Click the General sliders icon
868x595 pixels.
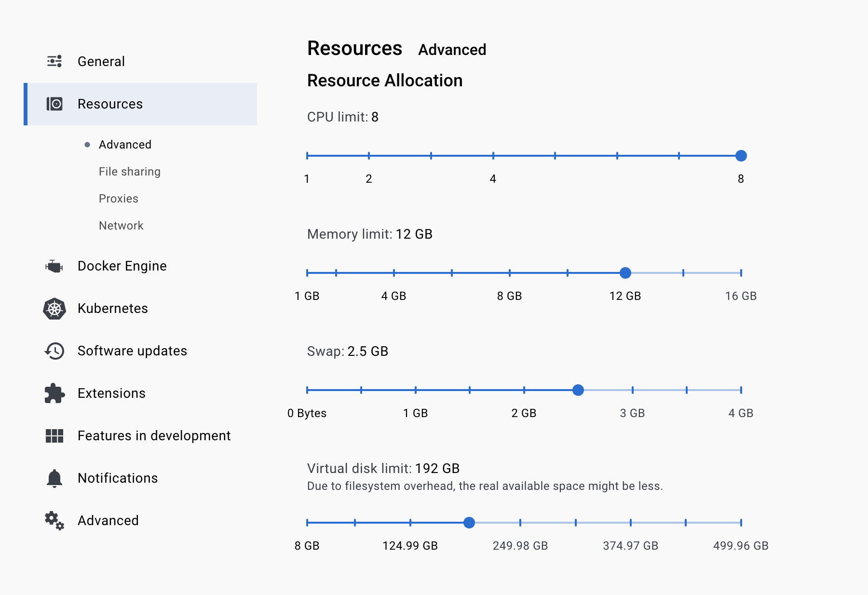tap(54, 61)
